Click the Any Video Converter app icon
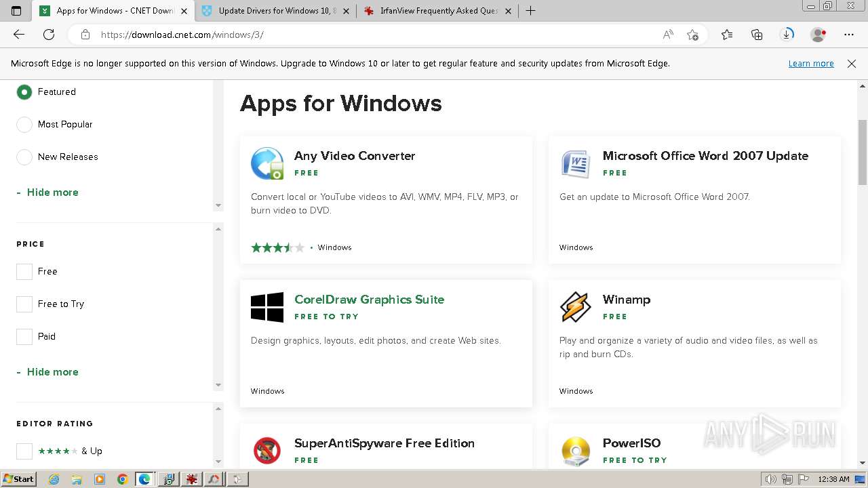 click(x=267, y=163)
